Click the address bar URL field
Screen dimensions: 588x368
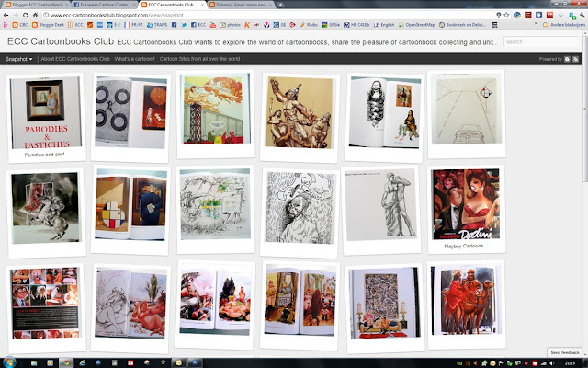tap(268, 15)
